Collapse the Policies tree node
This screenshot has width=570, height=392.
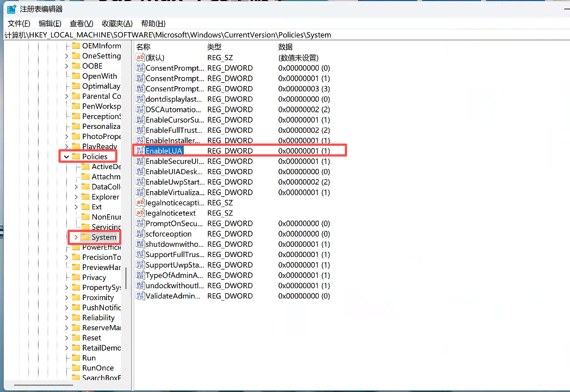[x=66, y=157]
